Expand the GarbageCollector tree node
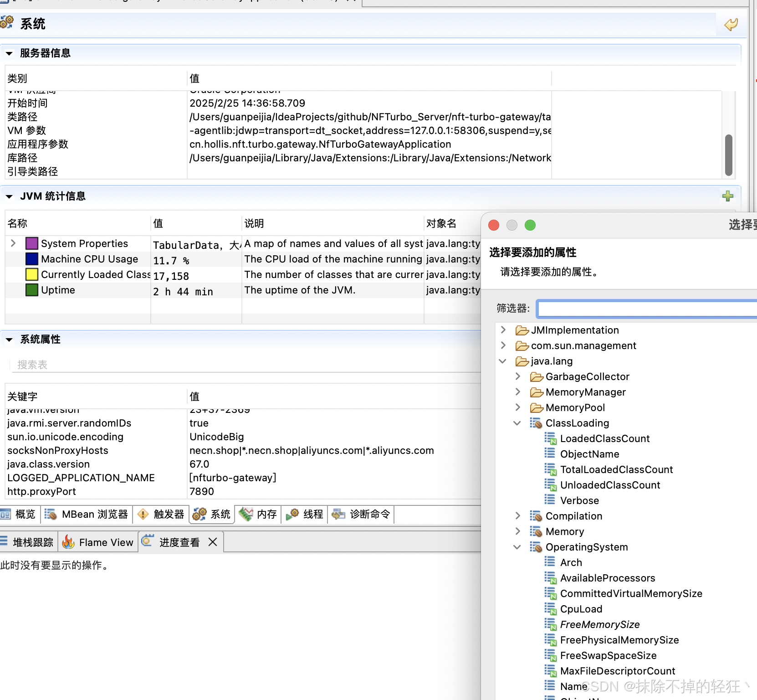Screen dimensions: 757x700 pyautogui.click(x=518, y=376)
